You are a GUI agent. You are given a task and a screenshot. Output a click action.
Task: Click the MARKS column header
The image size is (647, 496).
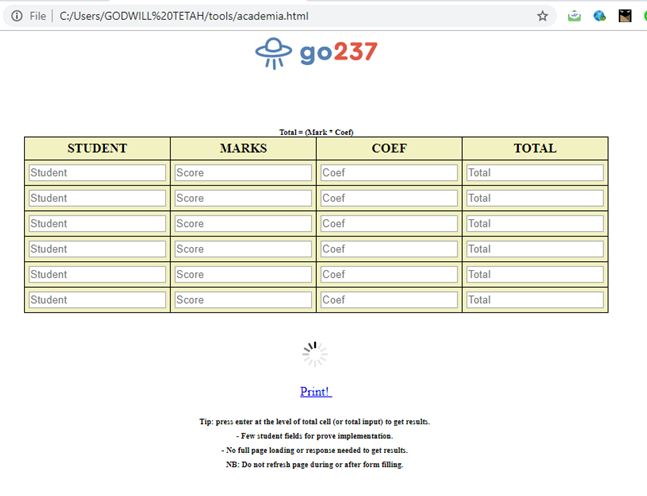243,148
